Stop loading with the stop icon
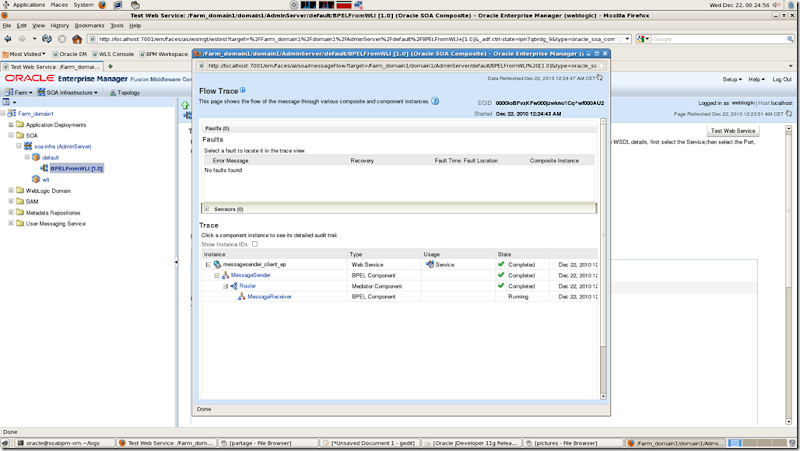The width and height of the screenshot is (800, 451). pos(62,39)
